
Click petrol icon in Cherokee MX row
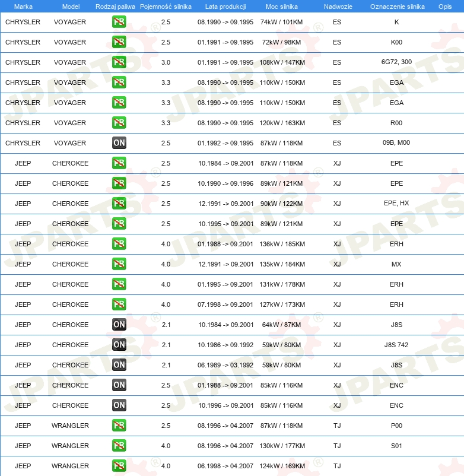coord(119,264)
